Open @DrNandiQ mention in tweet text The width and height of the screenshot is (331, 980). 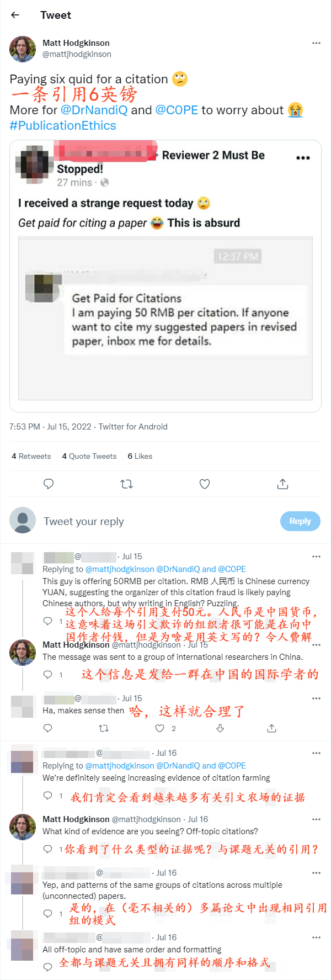click(94, 110)
